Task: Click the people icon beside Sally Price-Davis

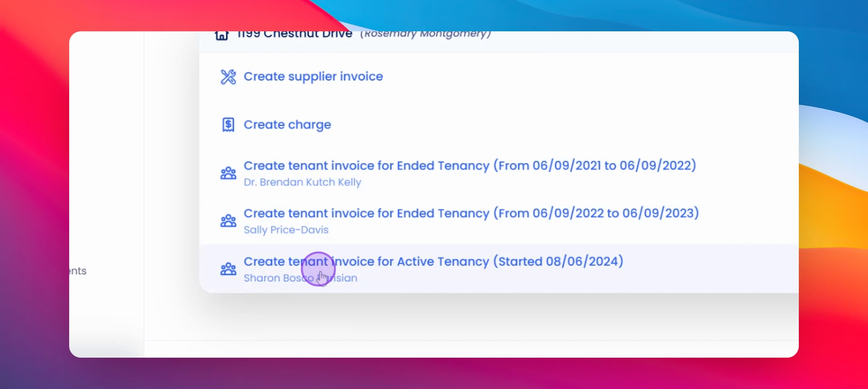Action: (228, 221)
